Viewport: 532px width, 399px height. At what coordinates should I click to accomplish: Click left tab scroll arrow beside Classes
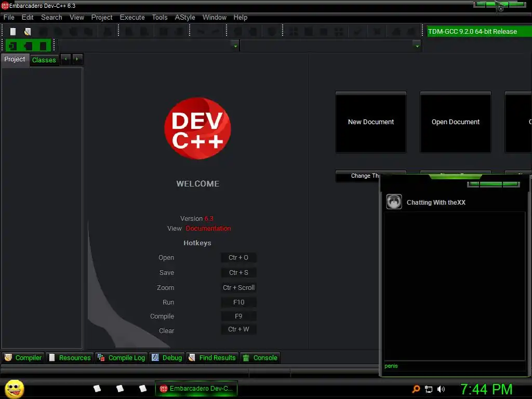[x=66, y=59]
